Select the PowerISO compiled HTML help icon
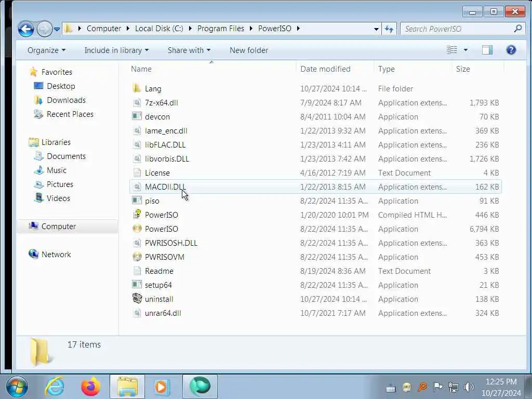The width and height of the screenshot is (532, 399). click(x=137, y=215)
